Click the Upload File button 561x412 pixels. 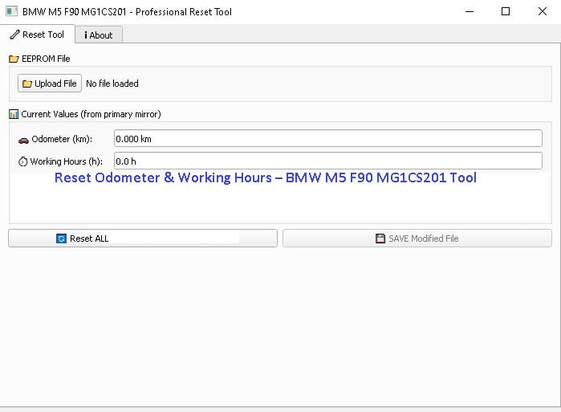[x=50, y=83]
